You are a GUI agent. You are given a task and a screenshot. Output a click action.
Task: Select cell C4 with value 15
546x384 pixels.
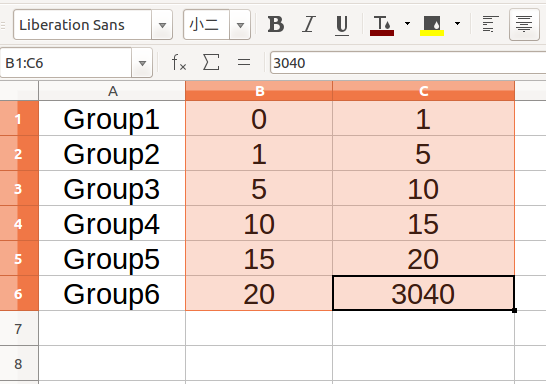pos(423,223)
